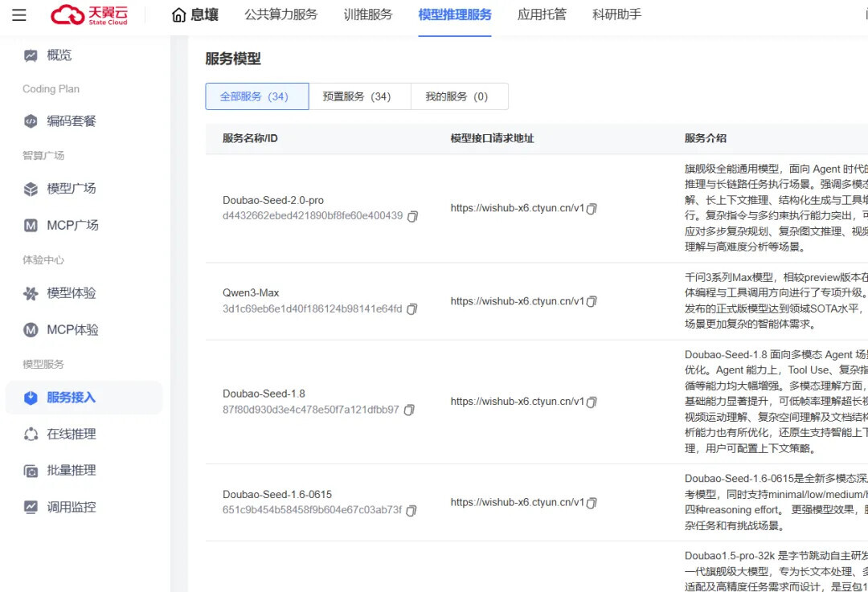Open 调用监控 from the sidebar

[71, 507]
